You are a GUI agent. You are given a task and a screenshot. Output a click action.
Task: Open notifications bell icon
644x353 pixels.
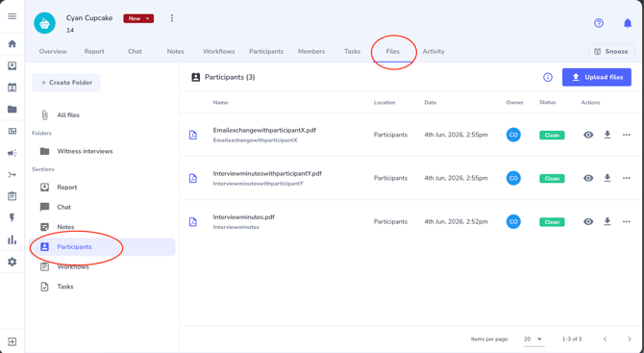tap(628, 23)
